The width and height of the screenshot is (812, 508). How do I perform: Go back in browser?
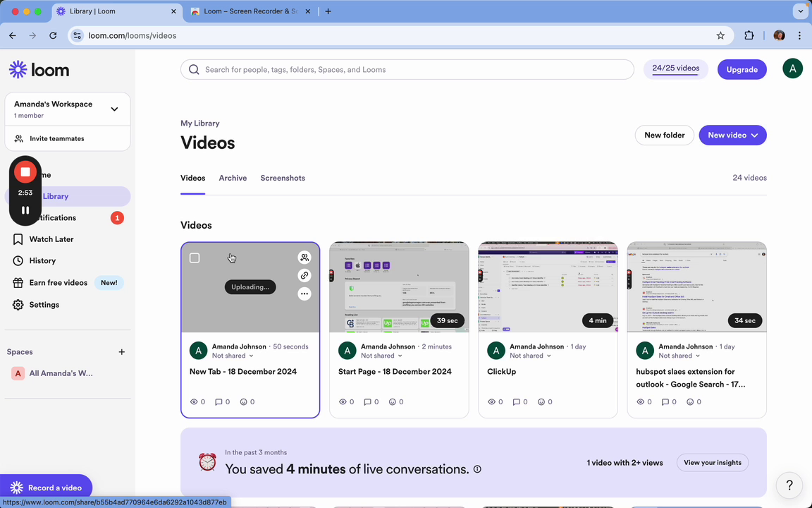click(x=13, y=36)
